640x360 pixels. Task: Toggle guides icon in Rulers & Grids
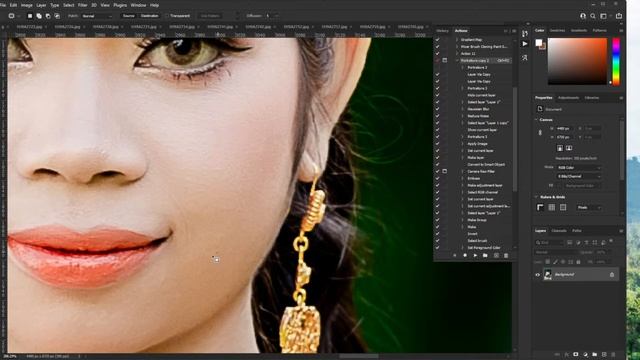pos(563,208)
